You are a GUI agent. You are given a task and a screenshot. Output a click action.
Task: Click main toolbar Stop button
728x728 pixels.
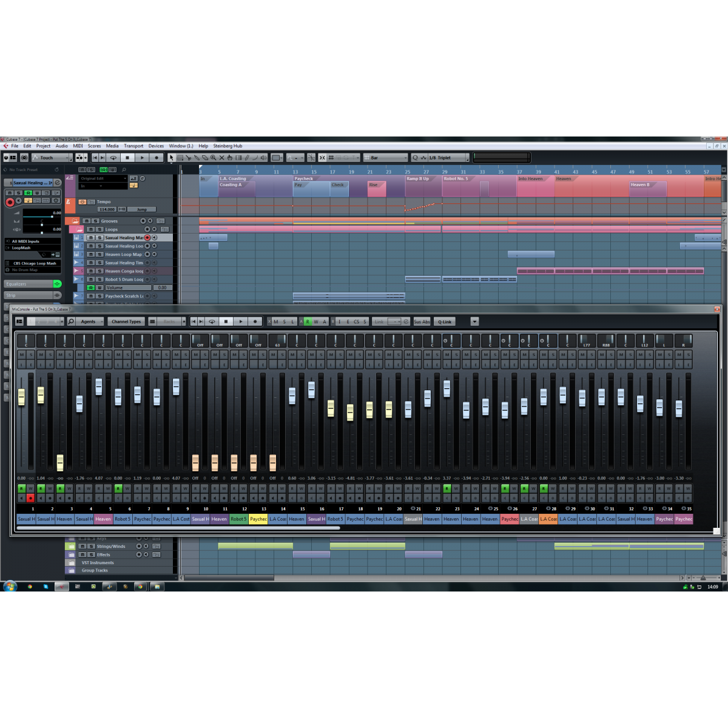click(127, 158)
